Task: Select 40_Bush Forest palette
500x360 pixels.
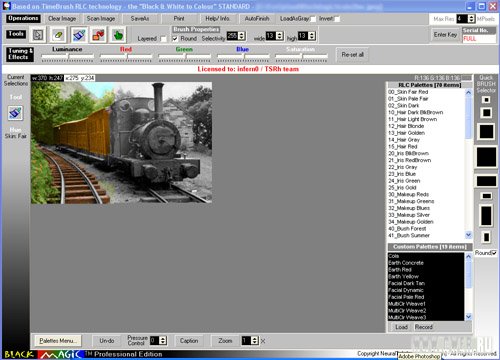Action: pyautogui.click(x=426, y=229)
